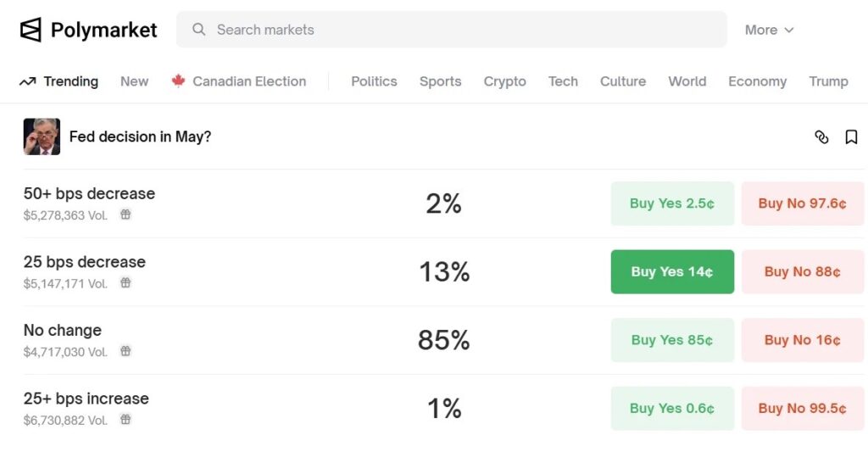
Task: Open Jerome Powell market thumbnail
Action: 42,136
